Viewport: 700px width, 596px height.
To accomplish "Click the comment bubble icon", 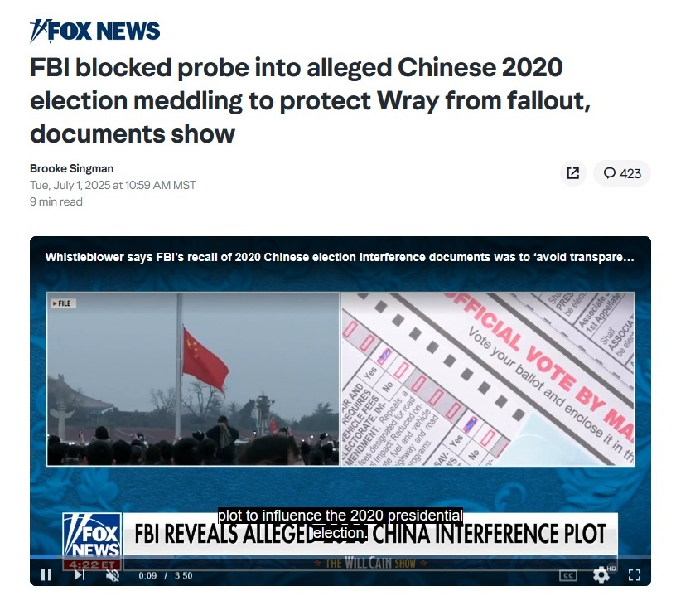I will point(610,173).
